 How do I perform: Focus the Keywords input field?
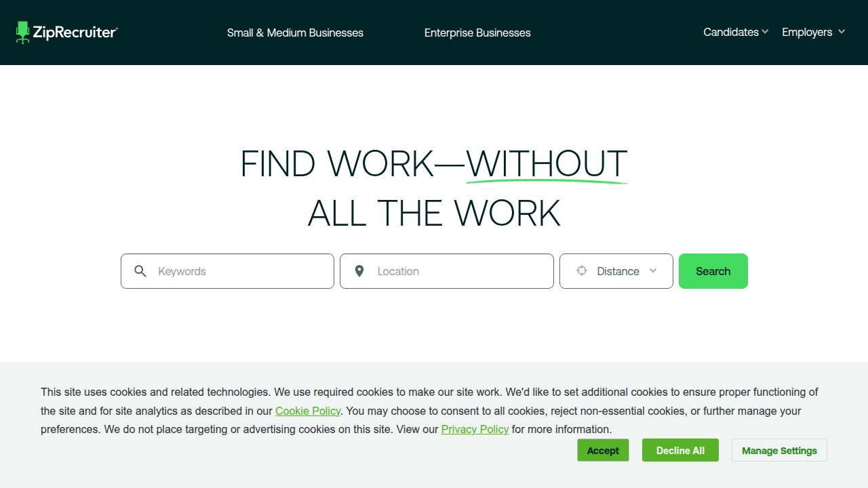pos(227,271)
